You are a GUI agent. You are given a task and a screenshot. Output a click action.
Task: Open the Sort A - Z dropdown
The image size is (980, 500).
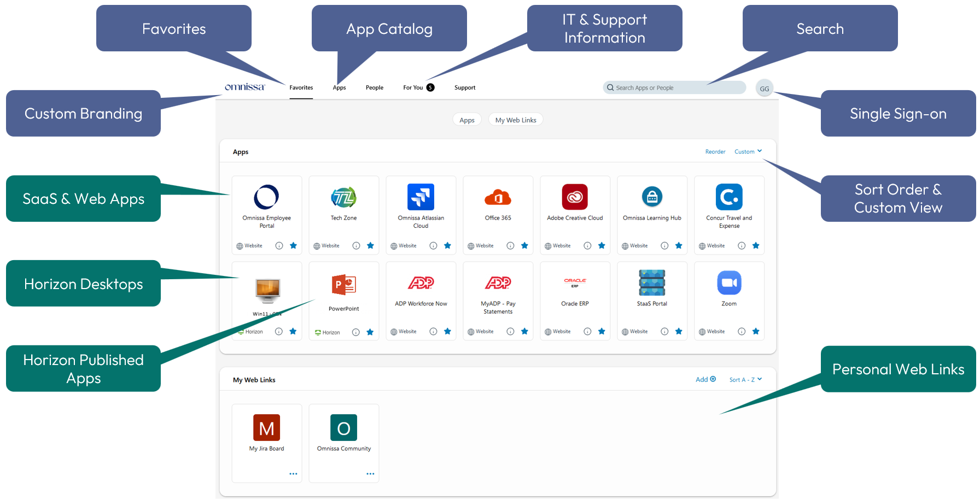745,380
